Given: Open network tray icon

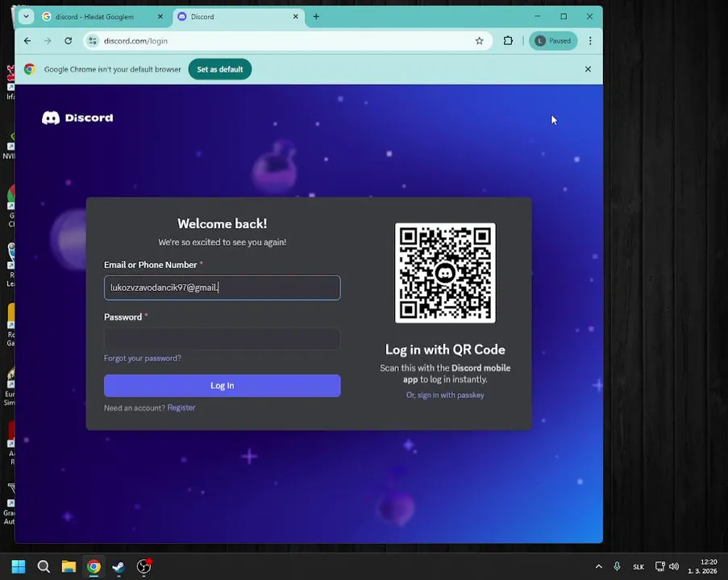Looking at the screenshot, I should tap(659, 566).
